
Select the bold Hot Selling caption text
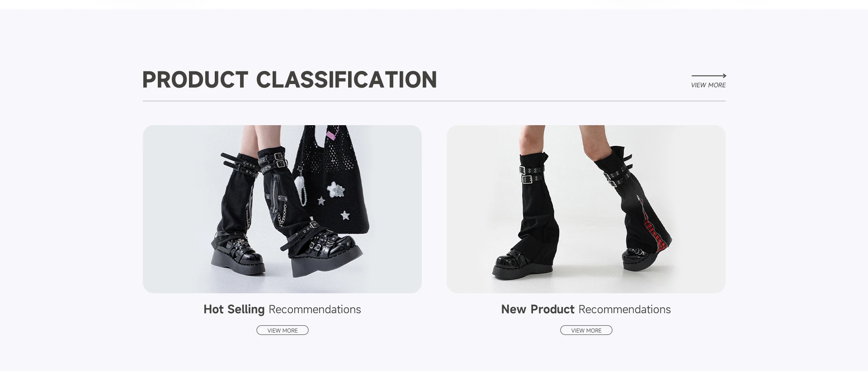click(x=234, y=310)
